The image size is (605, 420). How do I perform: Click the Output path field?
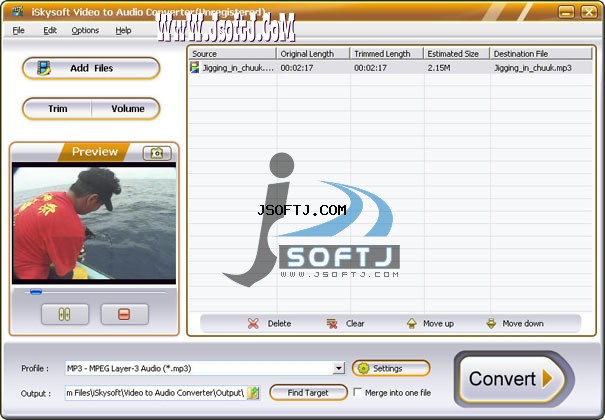156,393
